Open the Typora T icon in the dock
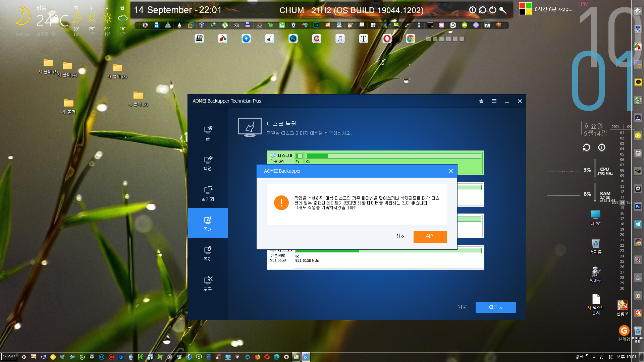The height and width of the screenshot is (362, 644). pos(363,39)
